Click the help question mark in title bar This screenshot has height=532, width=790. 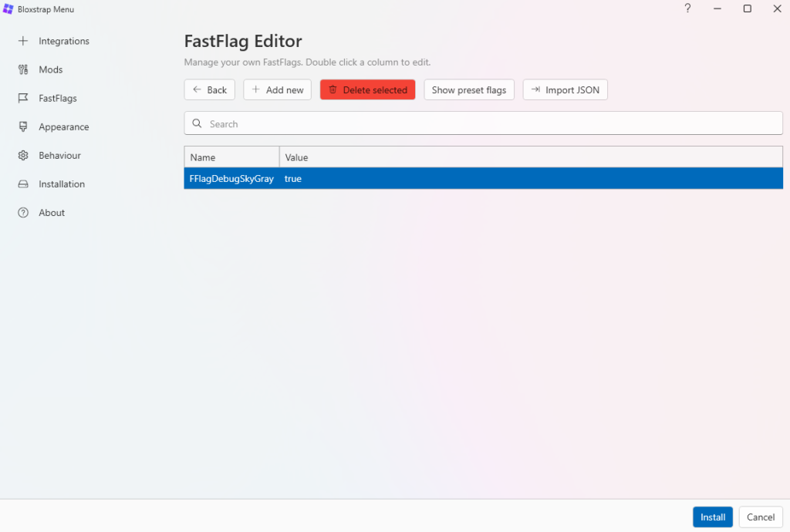point(687,8)
